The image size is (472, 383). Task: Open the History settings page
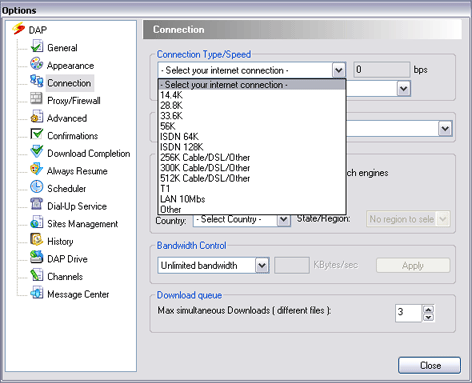[x=60, y=242]
